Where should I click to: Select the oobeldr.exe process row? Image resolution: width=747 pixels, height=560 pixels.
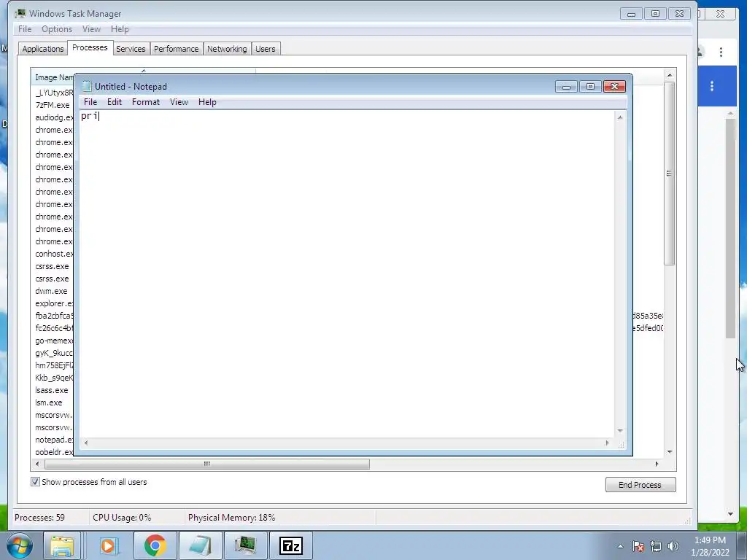53,452
